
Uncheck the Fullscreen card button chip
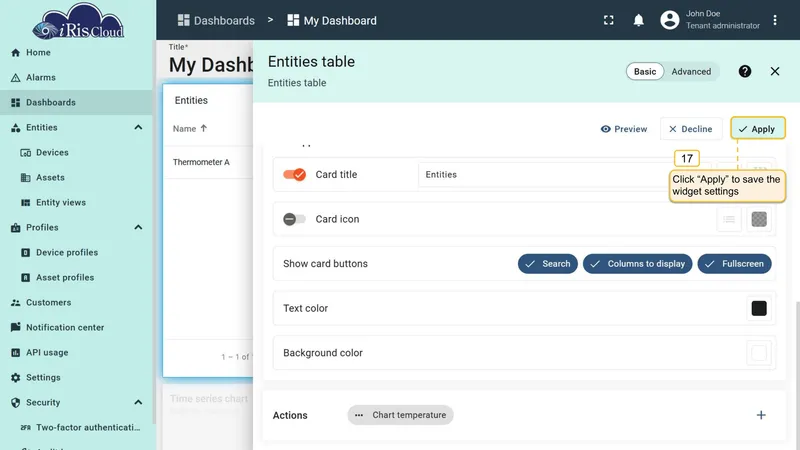tap(734, 264)
